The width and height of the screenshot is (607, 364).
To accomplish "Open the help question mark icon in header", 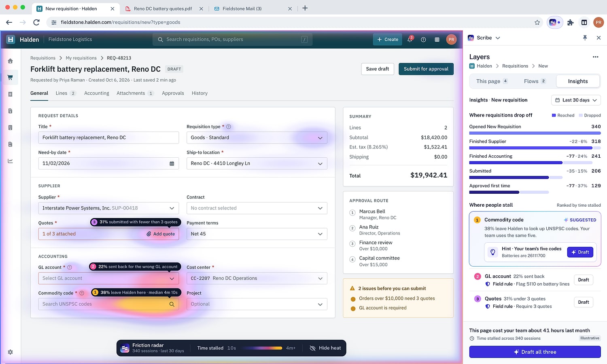I will (423, 40).
